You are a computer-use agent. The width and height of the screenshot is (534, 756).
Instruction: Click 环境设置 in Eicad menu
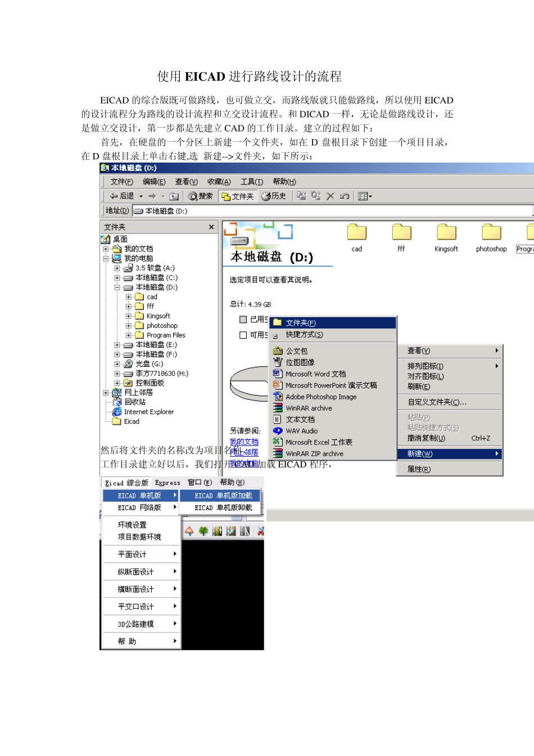142,525
